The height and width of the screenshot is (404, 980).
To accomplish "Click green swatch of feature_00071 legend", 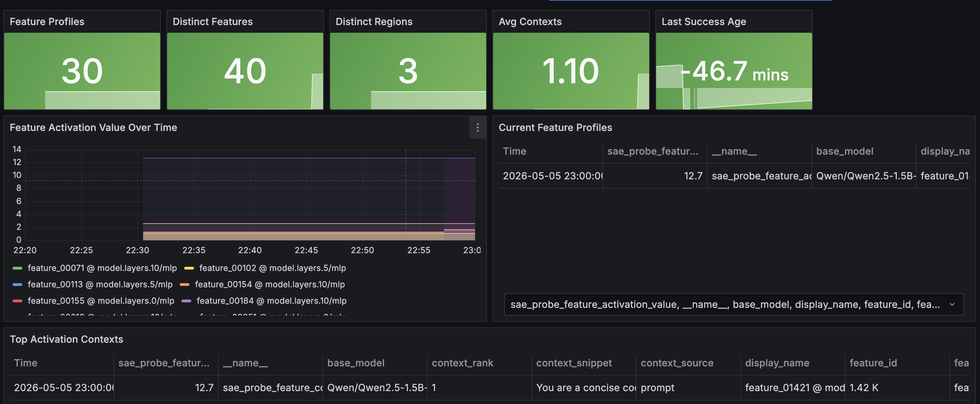I will point(17,268).
